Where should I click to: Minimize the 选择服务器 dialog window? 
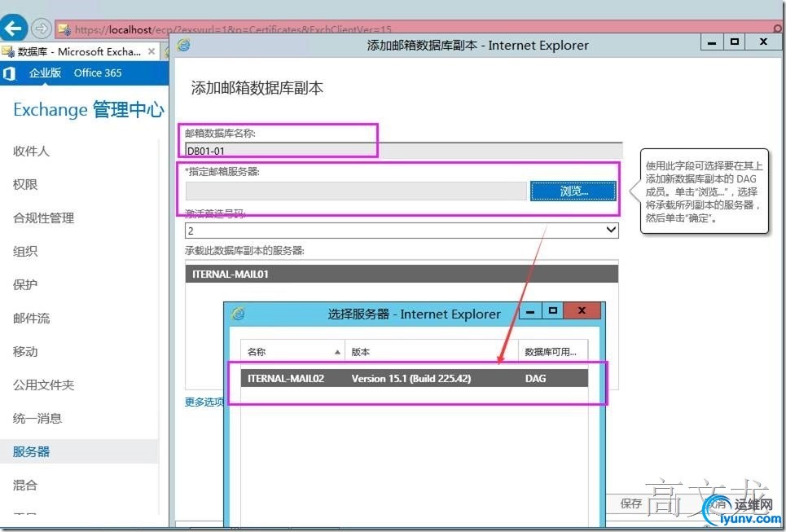point(530,311)
